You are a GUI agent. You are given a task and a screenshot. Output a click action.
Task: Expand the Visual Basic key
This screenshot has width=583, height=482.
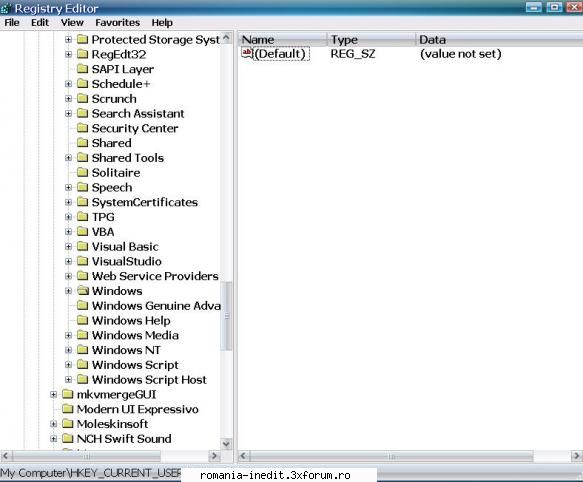pos(68,247)
